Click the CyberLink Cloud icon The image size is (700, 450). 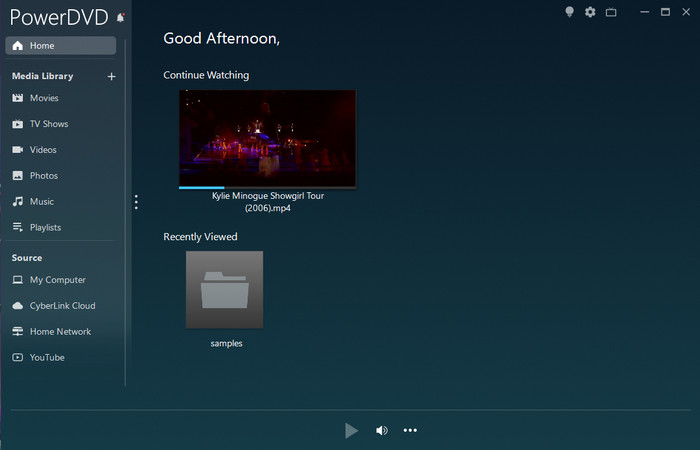[x=18, y=306]
